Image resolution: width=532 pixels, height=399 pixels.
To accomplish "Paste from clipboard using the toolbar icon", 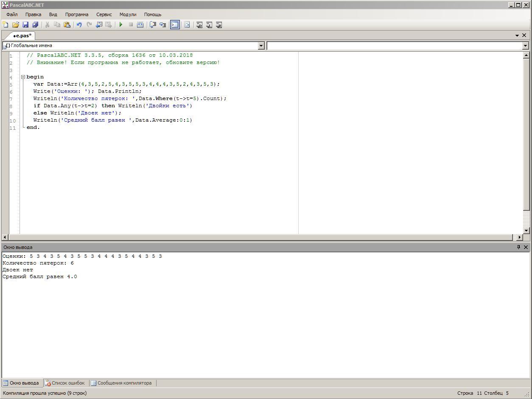I will 67,25.
